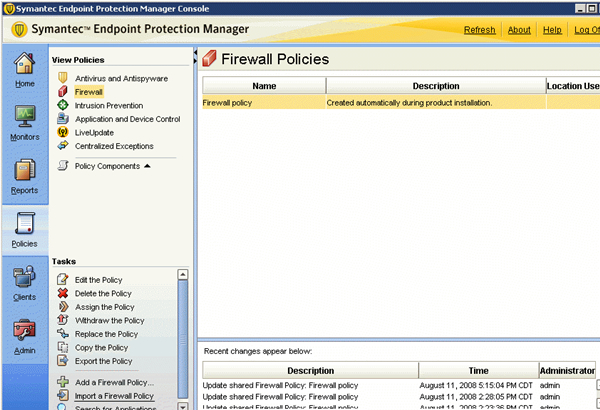The height and width of the screenshot is (410, 600).
Task: Click the Delete the Policy task
Action: (x=103, y=293)
